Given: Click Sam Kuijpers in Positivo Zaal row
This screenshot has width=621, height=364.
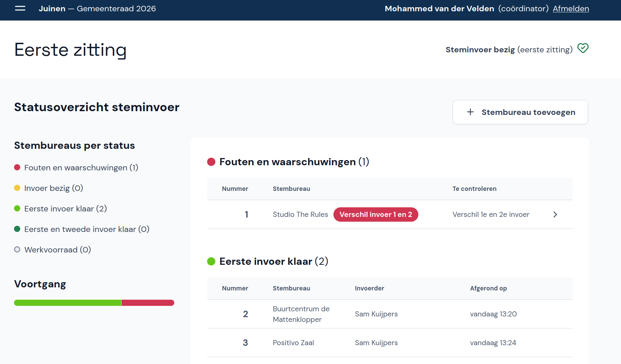Looking at the screenshot, I should (x=376, y=343).
